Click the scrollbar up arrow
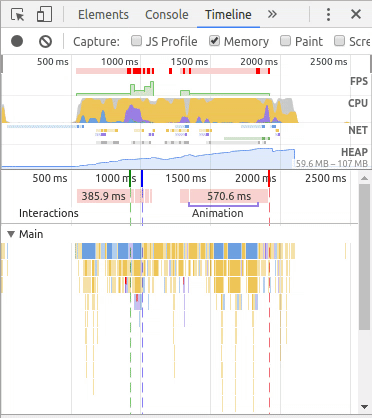 [364, 178]
